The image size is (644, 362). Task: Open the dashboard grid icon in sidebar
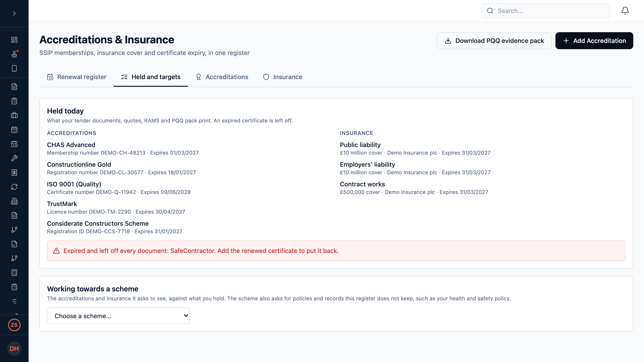point(14,40)
